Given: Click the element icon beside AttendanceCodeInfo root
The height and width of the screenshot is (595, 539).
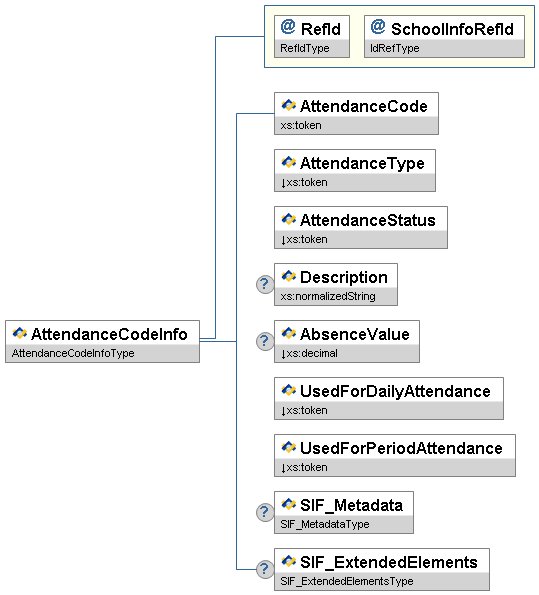Looking at the screenshot, I should [x=19, y=333].
